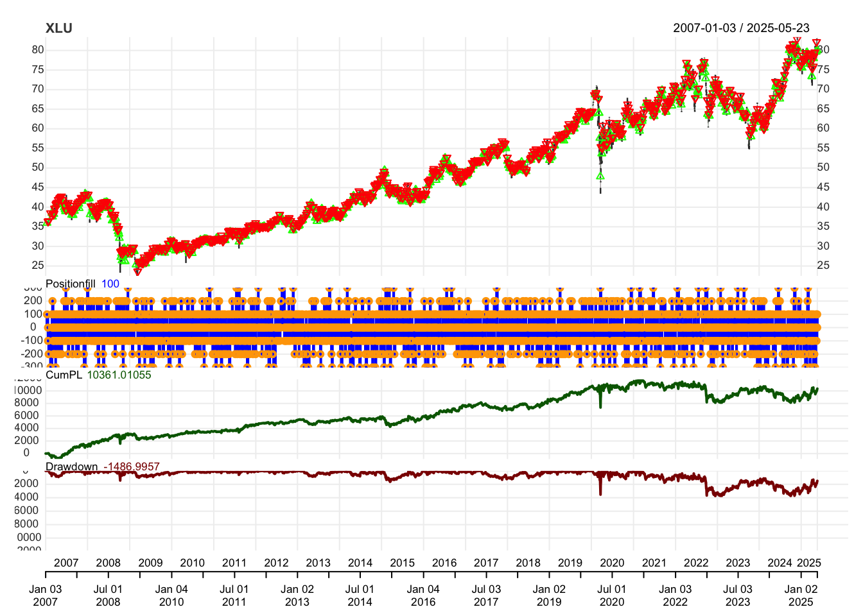
Task: Click the -100 label on the Positionfill axis
Action: 30,340
